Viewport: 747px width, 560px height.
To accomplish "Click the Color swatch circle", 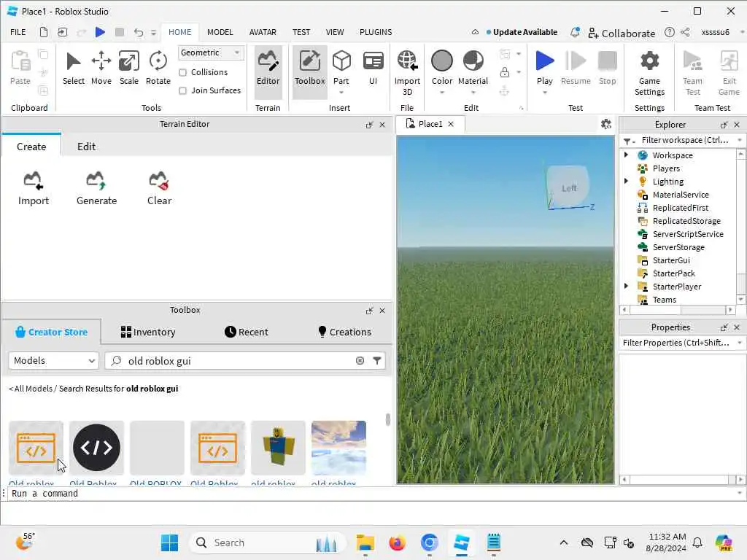I will [441, 61].
